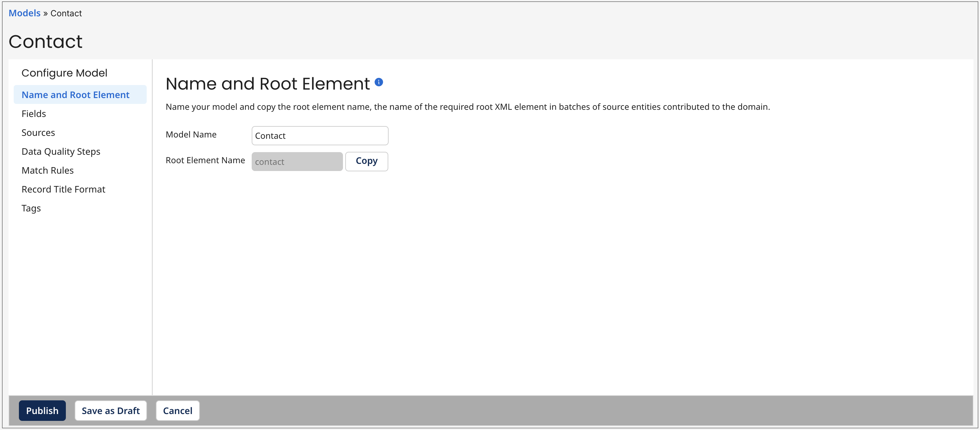Image resolution: width=980 pixels, height=430 pixels.
Task: Click the Contact page title
Action: (45, 41)
